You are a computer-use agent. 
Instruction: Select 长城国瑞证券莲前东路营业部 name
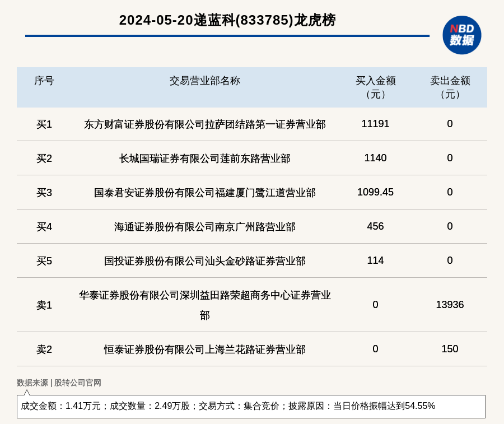click(205, 158)
